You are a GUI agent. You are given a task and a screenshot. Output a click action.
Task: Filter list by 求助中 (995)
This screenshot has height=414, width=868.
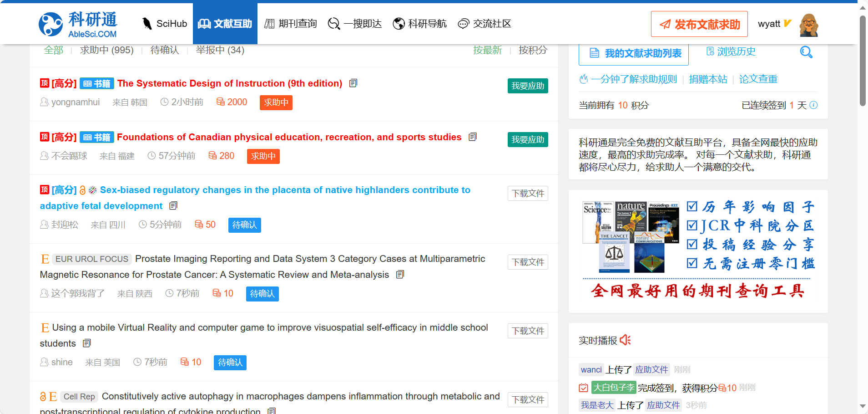pos(106,50)
